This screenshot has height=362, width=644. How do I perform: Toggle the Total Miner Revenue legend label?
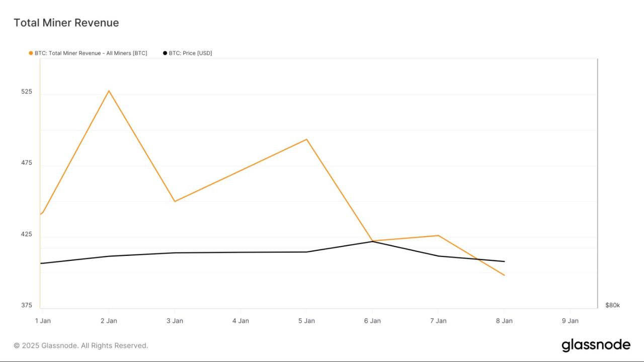point(91,53)
